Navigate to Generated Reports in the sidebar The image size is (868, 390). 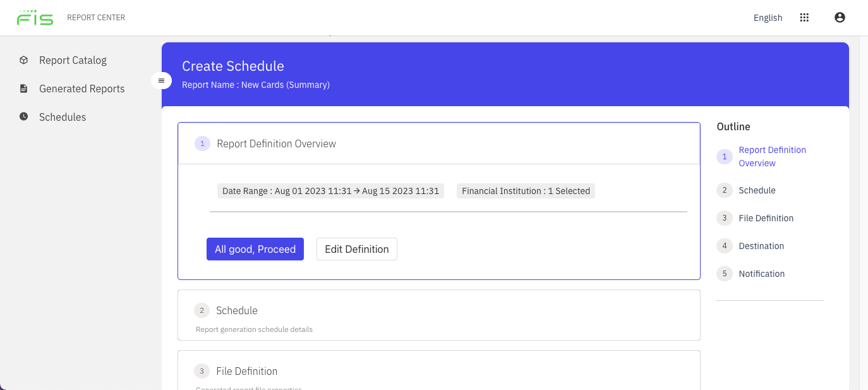click(81, 88)
